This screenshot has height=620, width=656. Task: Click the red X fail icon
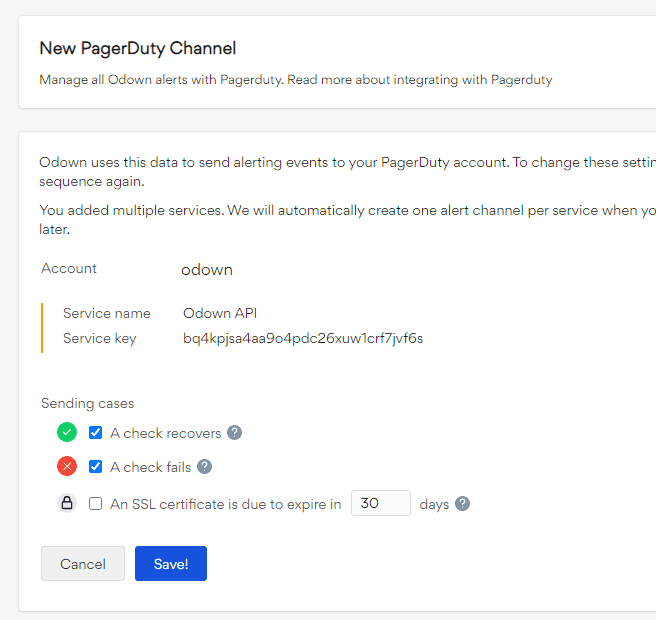[x=67, y=467]
